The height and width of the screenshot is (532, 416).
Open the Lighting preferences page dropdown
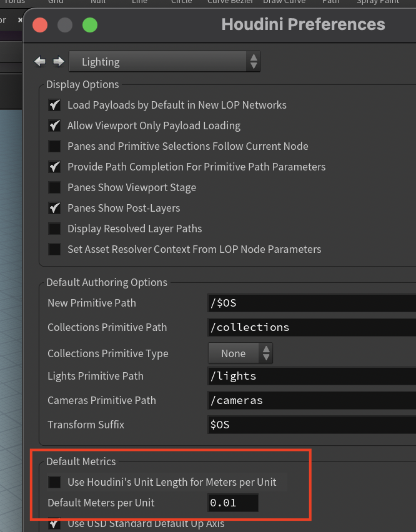[x=164, y=61]
